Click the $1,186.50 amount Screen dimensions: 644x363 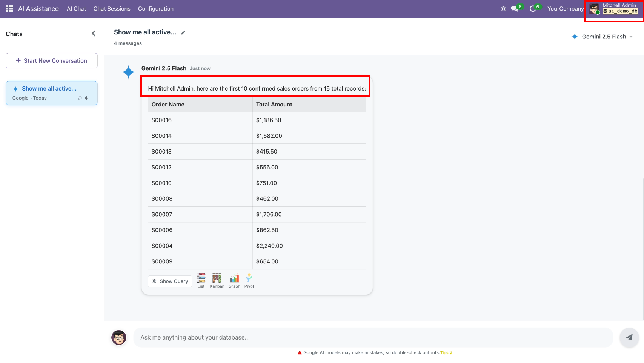pos(269,120)
